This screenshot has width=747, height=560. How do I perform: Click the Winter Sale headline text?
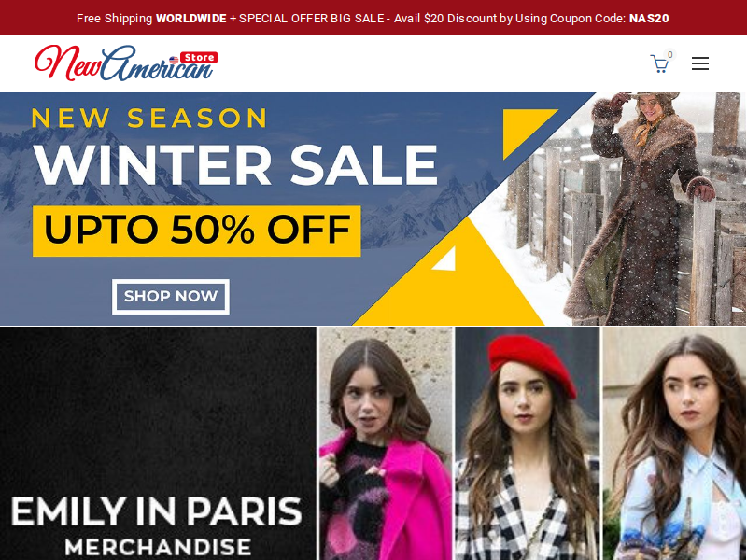tap(235, 165)
